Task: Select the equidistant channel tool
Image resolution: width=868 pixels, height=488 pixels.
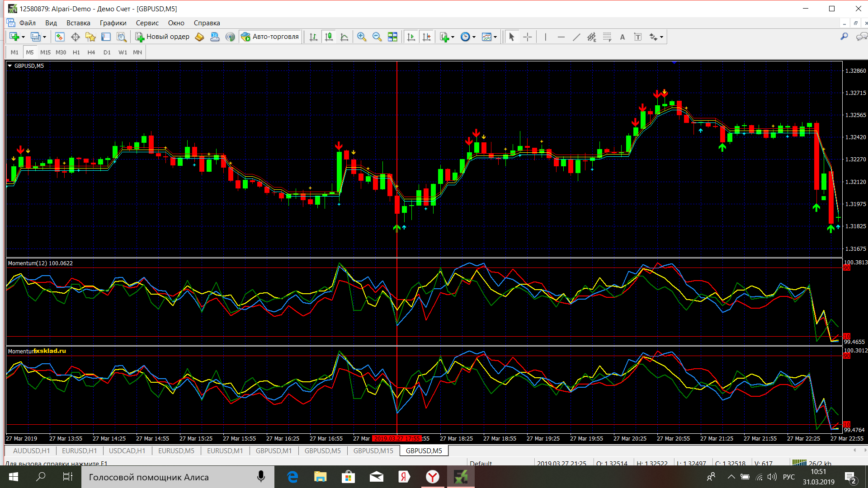Action: pos(592,37)
